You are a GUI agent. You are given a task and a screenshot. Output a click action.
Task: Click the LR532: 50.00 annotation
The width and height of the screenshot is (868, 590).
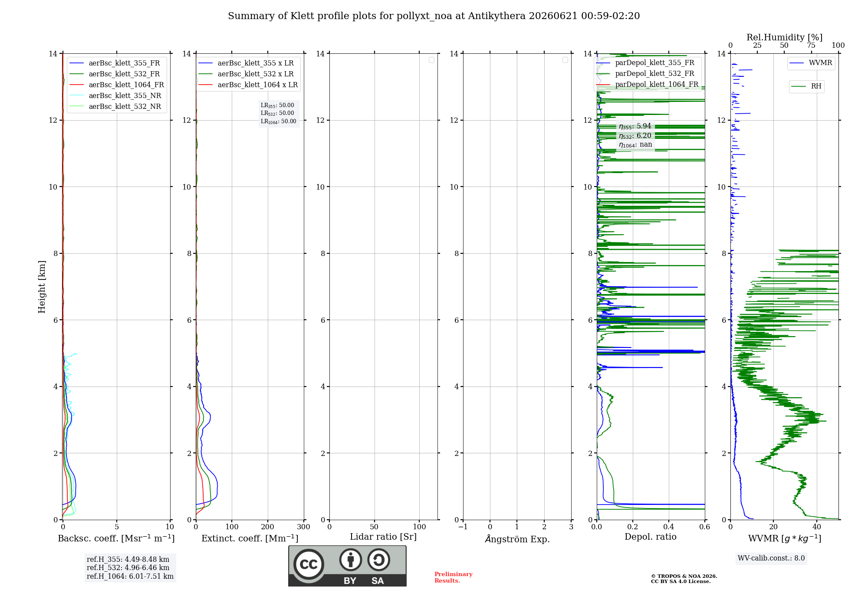(277, 113)
